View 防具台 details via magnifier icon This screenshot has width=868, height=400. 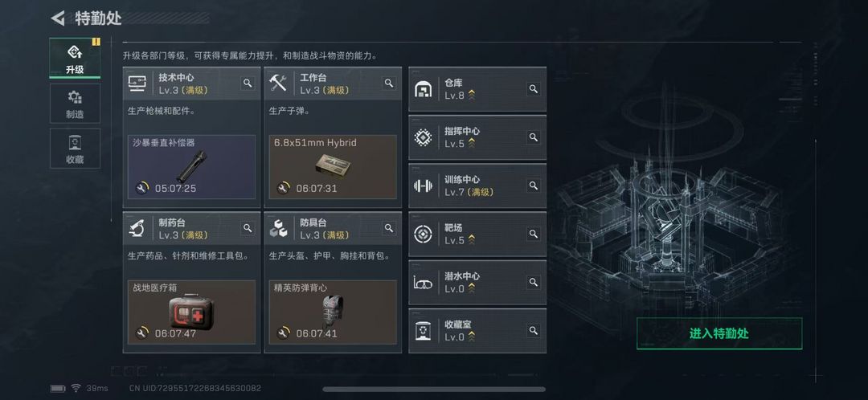[389, 228]
